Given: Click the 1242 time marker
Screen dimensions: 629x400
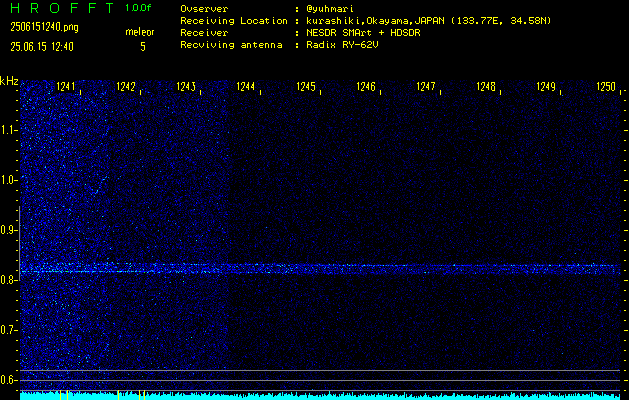Looking at the screenshot, I should (126, 87).
